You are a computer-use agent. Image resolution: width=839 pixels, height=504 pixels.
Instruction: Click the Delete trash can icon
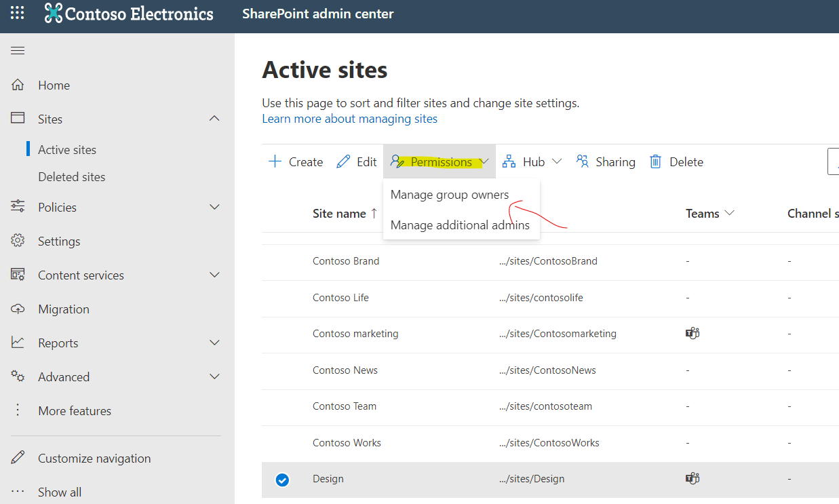click(x=655, y=161)
